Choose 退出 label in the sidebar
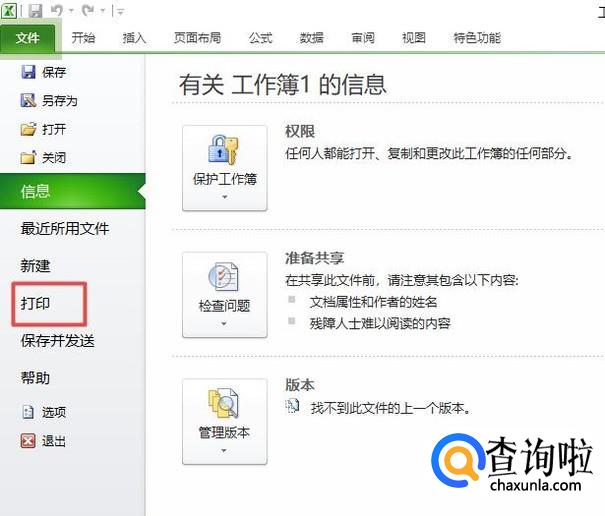 click(54, 441)
